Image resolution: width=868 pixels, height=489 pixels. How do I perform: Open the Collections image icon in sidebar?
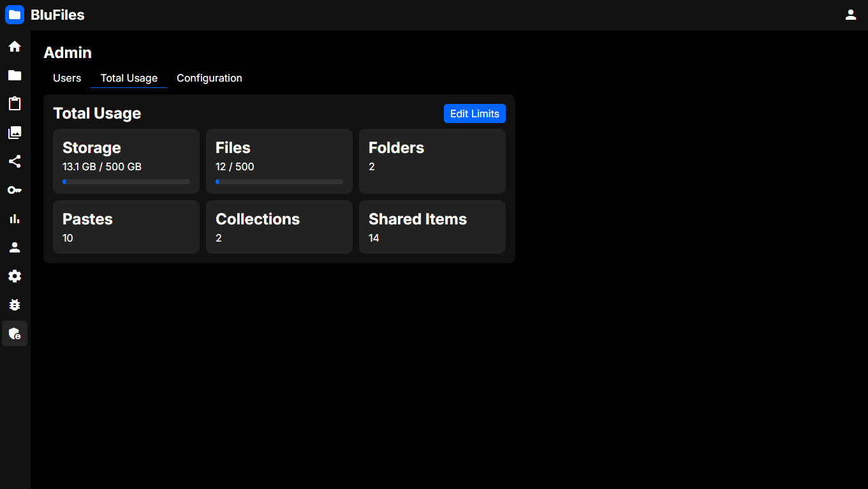pos(15,133)
